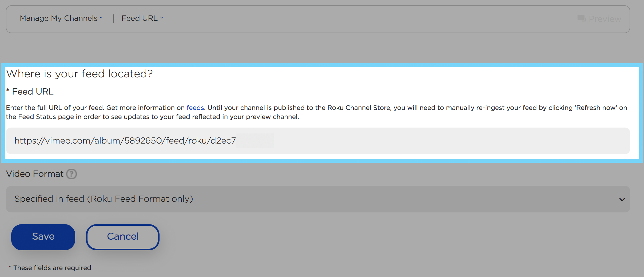644x277 pixels.
Task: Click the 'Video Format' label text
Action: (35, 174)
